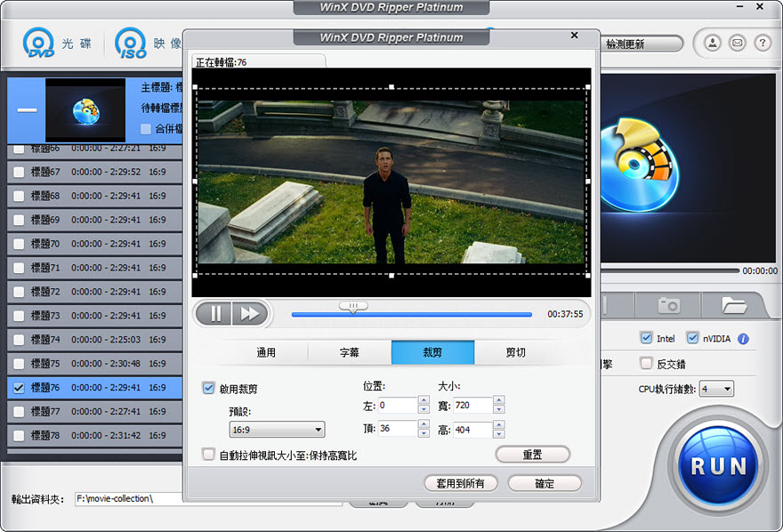This screenshot has height=532, width=783.
Task: Toggle the nVIDIA acceleration checkbox
Action: [692, 338]
